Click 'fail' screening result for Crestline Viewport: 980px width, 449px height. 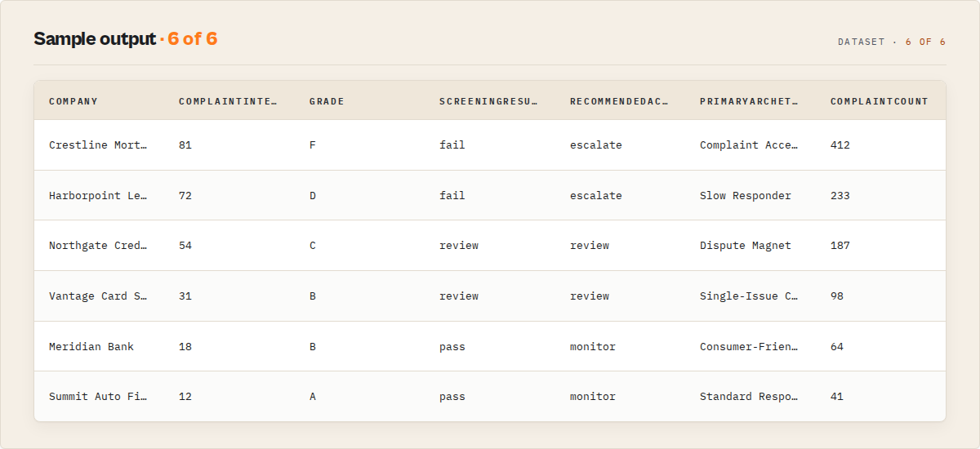[452, 145]
